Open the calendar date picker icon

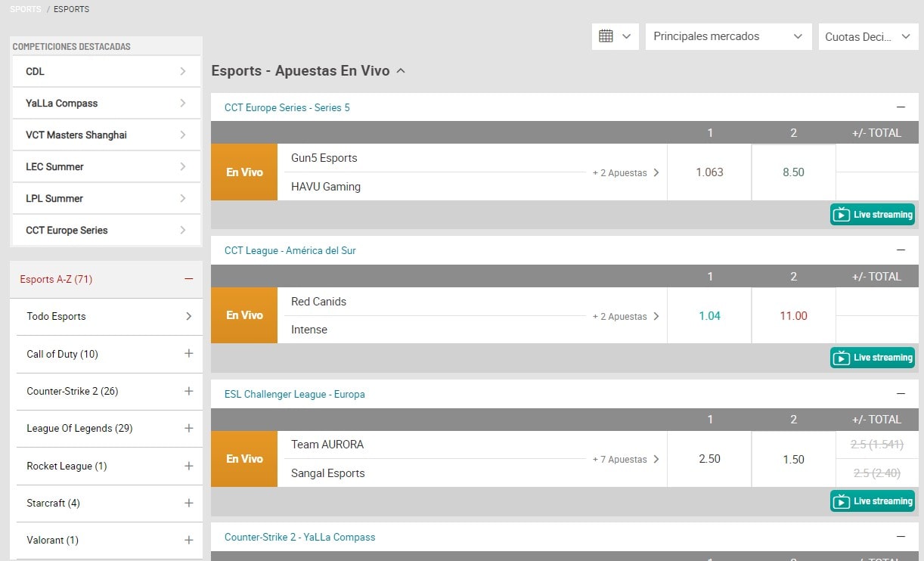(x=615, y=36)
